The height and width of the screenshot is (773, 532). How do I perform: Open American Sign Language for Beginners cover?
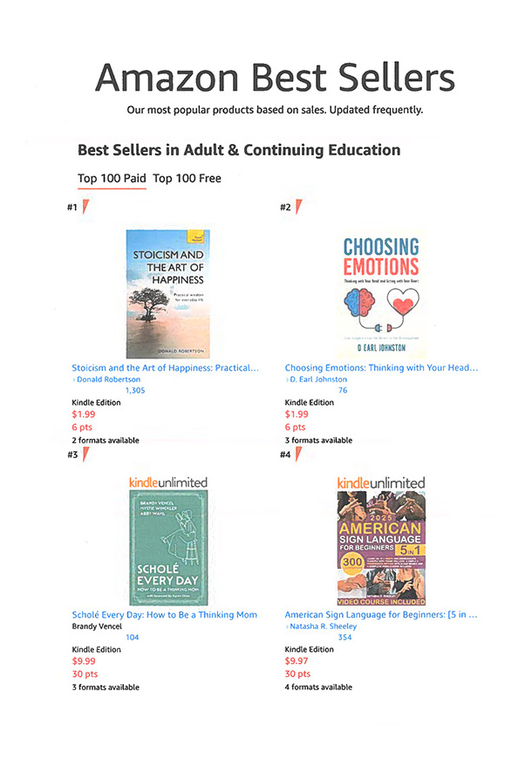coord(381,548)
